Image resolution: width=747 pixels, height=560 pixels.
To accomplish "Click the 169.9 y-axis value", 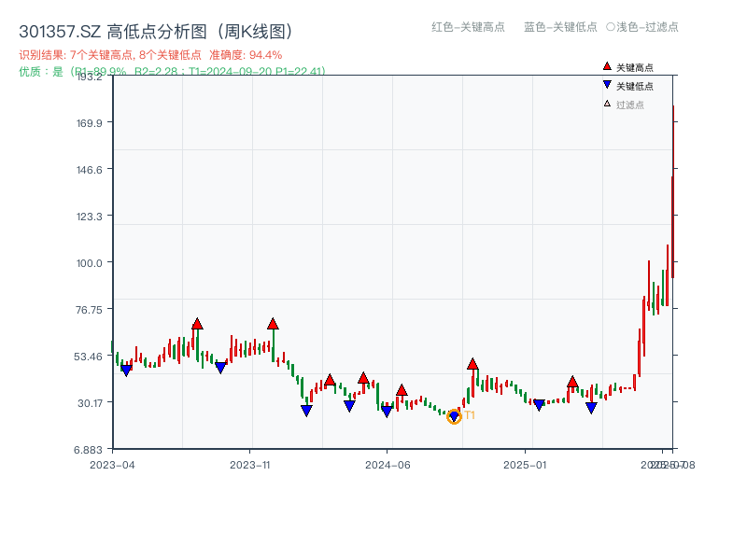I will pyautogui.click(x=90, y=123).
